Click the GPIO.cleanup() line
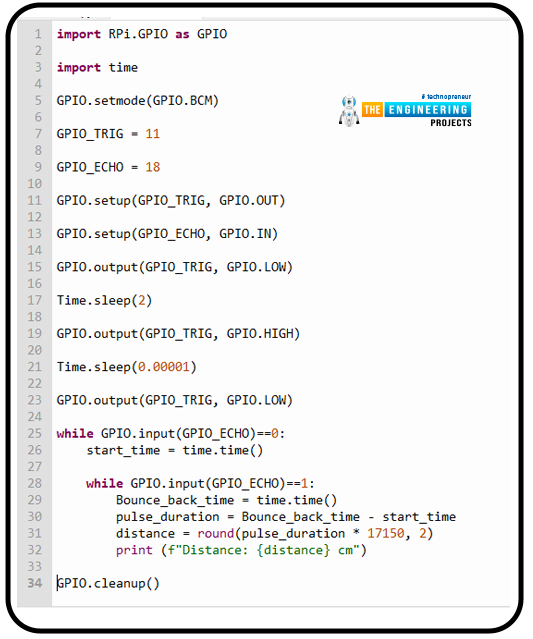The width and height of the screenshot is (533, 639). click(108, 583)
